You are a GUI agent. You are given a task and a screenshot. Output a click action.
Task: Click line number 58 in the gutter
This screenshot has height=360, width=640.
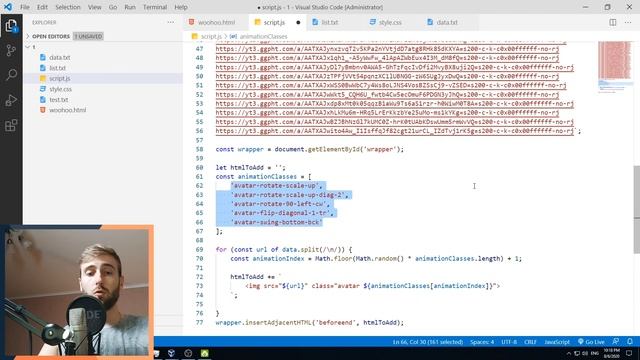pyautogui.click(x=199, y=149)
